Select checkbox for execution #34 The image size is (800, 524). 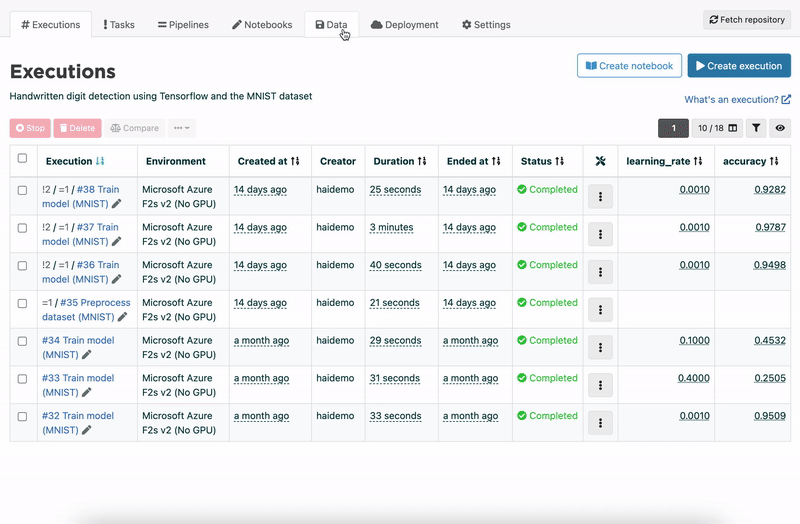point(22,341)
